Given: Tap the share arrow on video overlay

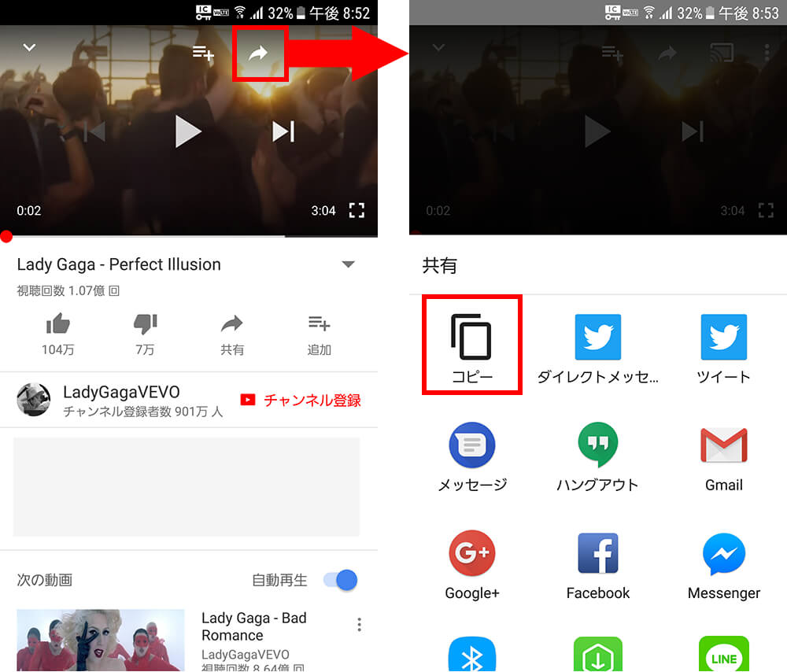Looking at the screenshot, I should (259, 53).
